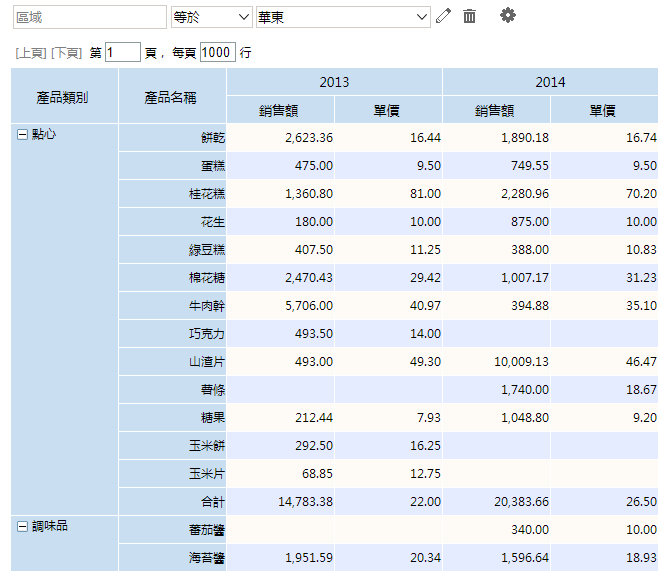668x571 pixels.
Task: Open the 華東 value dropdown
Action: tap(343, 17)
